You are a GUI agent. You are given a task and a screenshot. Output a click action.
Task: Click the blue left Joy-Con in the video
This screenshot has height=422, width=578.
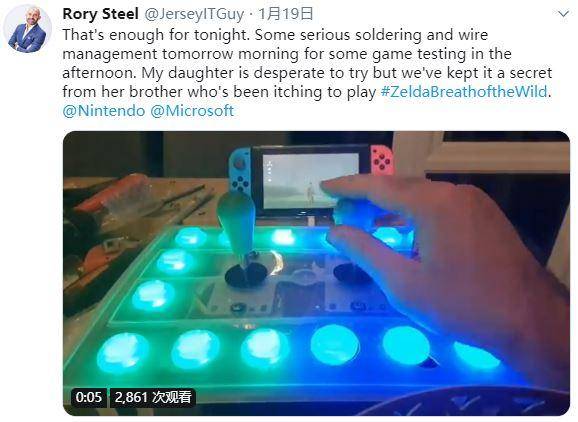[240, 171]
